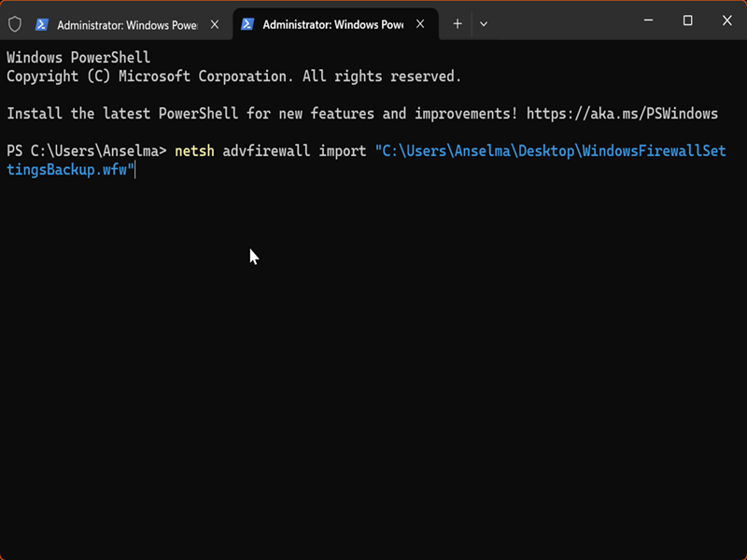747x560 pixels.
Task: Click the first tab's PowerShell icon
Action: click(42, 24)
